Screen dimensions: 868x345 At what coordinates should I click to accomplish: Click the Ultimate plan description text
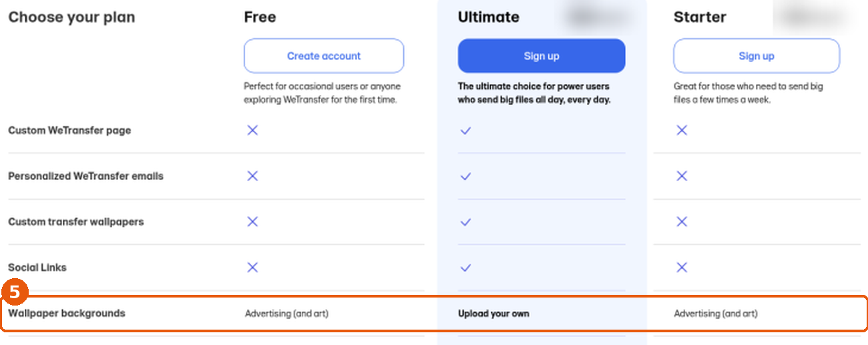click(534, 93)
